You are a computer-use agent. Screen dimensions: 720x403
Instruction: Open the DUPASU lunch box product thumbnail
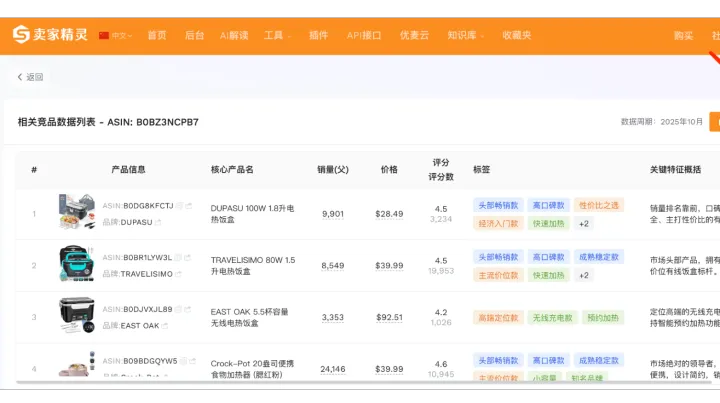pyautogui.click(x=77, y=211)
